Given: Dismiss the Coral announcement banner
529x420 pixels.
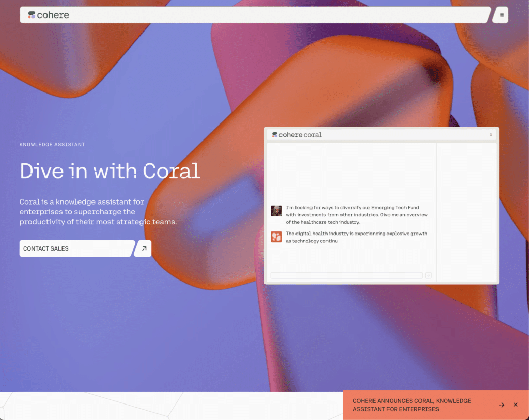Looking at the screenshot, I should (516, 405).
